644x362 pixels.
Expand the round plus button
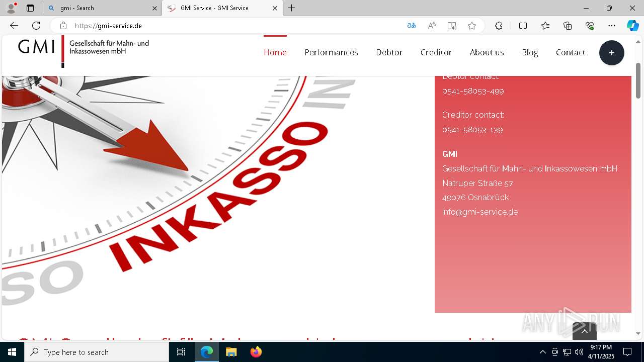point(612,53)
